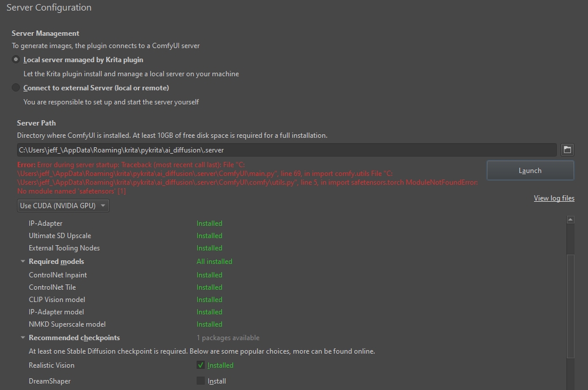Check the Install box for DreamShaper
The height and width of the screenshot is (390, 588).
[200, 381]
